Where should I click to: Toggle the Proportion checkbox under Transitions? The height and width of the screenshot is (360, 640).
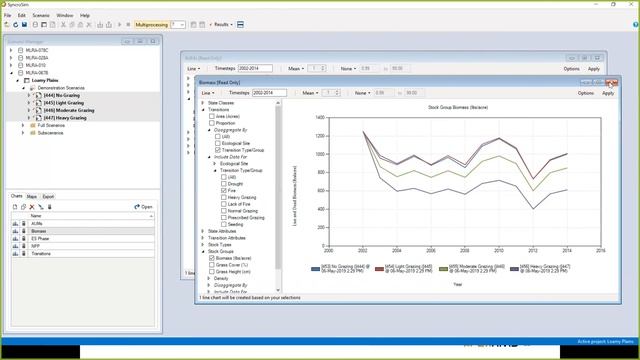(x=212, y=123)
